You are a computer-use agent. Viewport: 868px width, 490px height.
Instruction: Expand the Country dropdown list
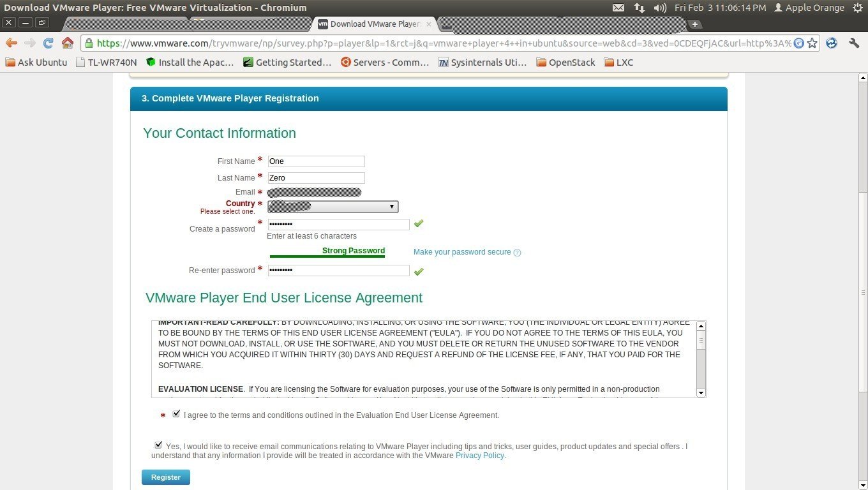[x=333, y=207]
